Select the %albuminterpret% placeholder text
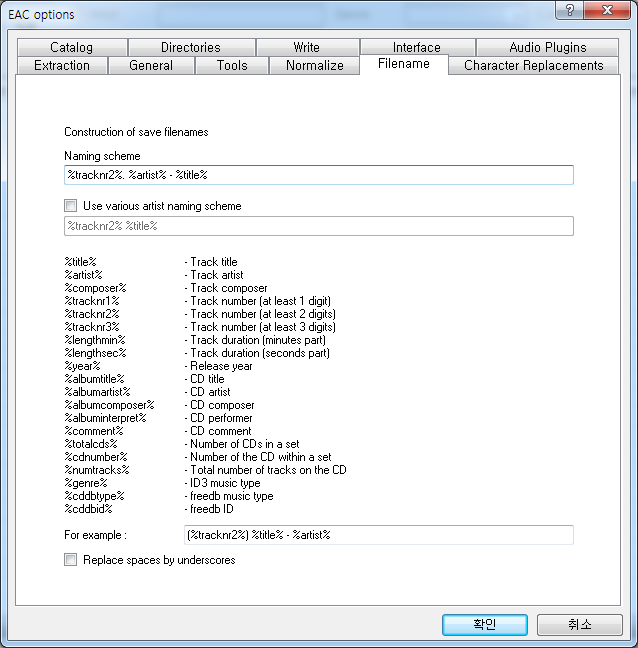 [105, 418]
